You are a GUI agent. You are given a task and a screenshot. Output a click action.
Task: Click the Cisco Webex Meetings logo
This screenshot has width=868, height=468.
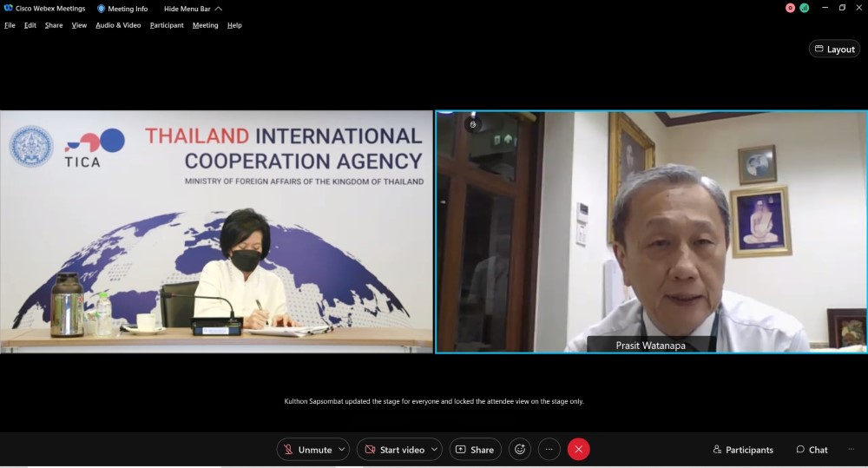tap(9, 9)
